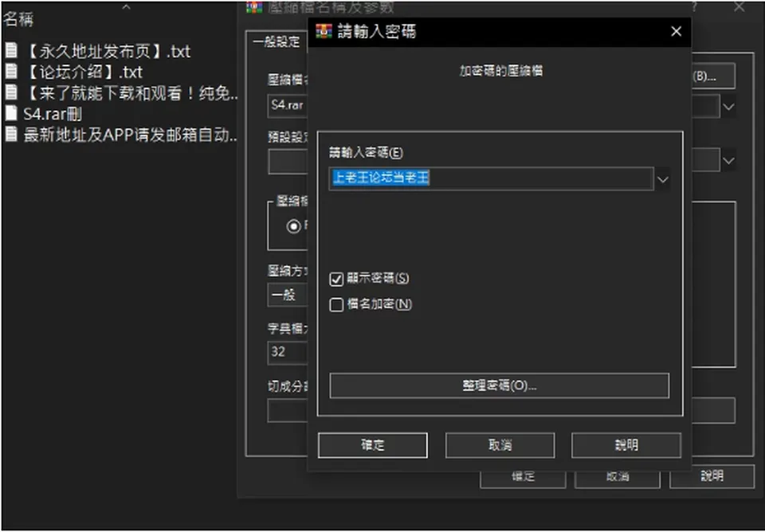Open the archive name dropdown beside S4.rar

(x=728, y=107)
